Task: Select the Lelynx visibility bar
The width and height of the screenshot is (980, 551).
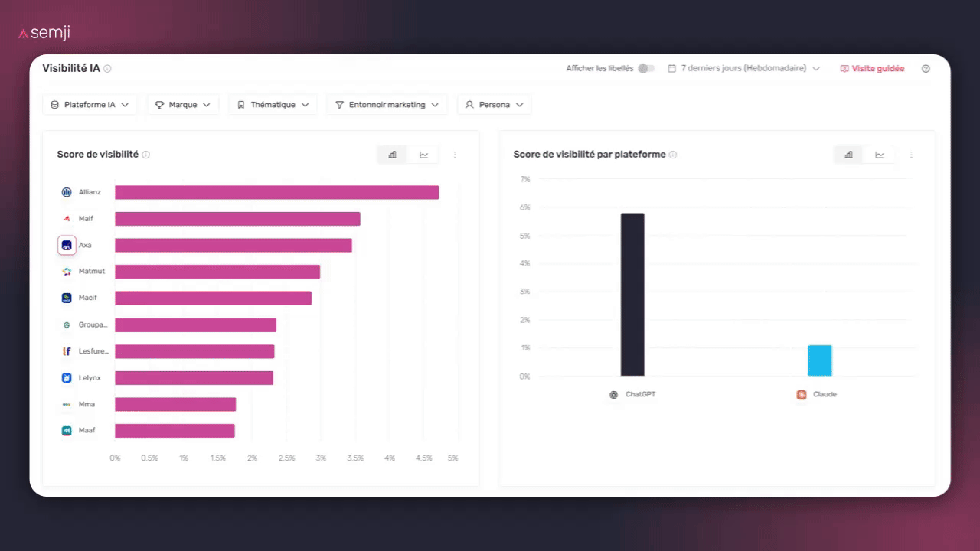Action: tap(194, 378)
